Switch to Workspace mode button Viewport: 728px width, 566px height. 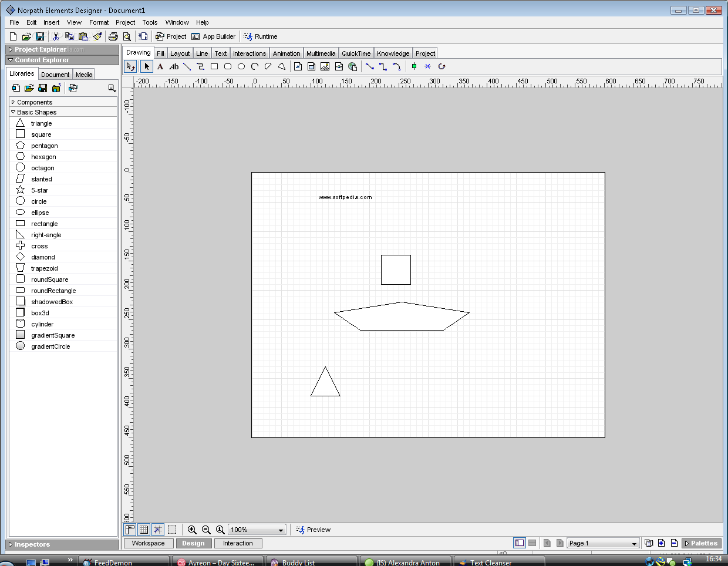[x=149, y=543]
